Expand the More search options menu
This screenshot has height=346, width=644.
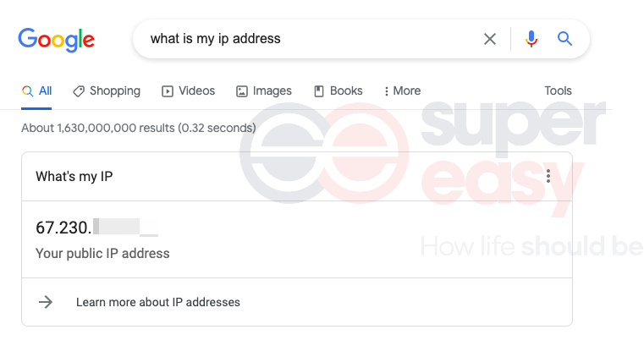tap(402, 91)
